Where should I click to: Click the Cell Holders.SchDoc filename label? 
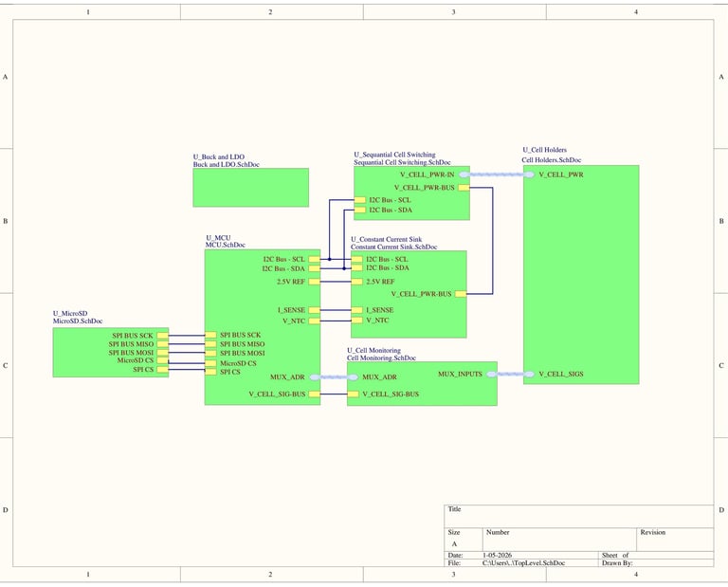pyautogui.click(x=551, y=159)
